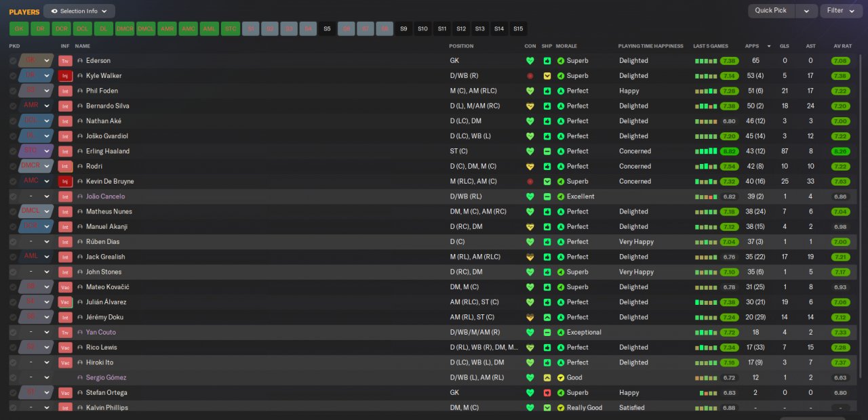
Task: Click Erling Haaland's 8.26 average rating pill
Action: (x=840, y=151)
